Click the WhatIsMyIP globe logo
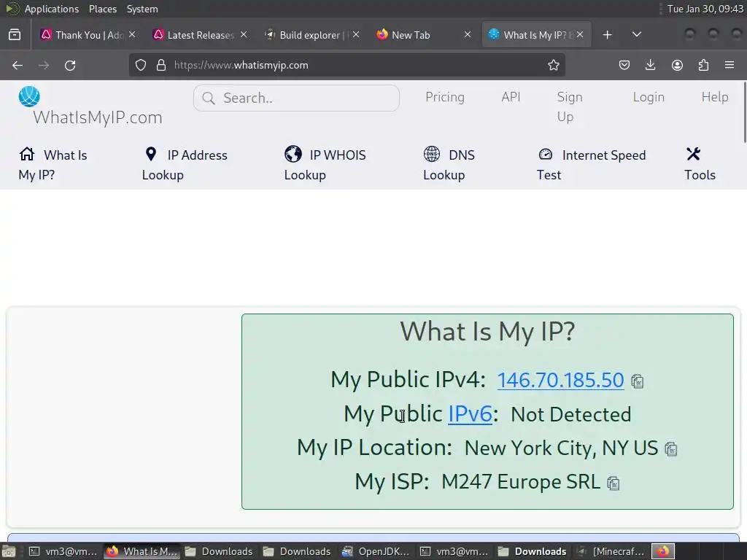This screenshot has width=747, height=560. click(x=29, y=97)
